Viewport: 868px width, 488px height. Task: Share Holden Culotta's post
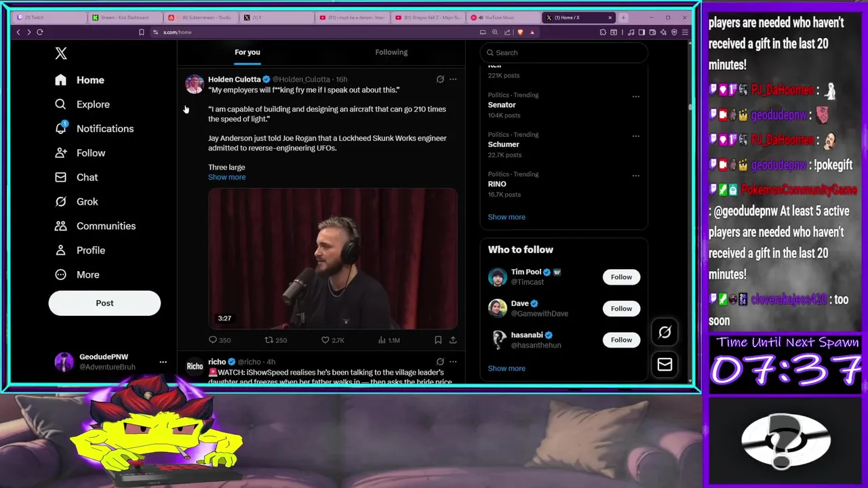(x=453, y=340)
